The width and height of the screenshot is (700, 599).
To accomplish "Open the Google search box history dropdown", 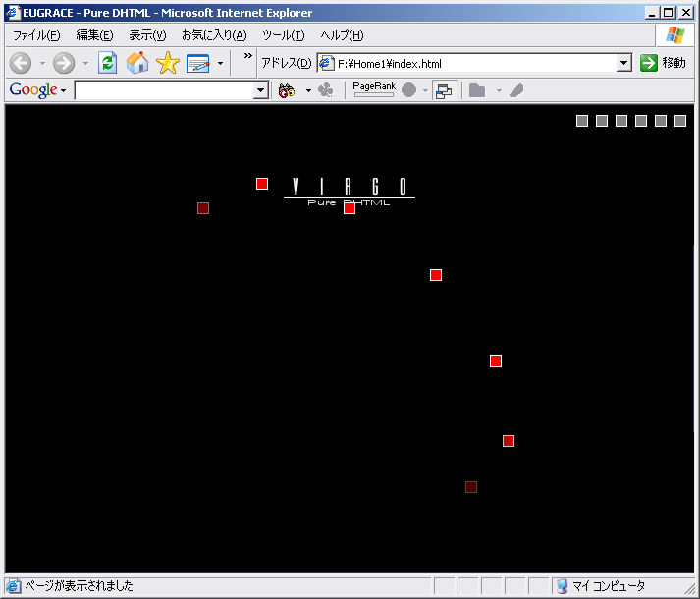I will 260,90.
